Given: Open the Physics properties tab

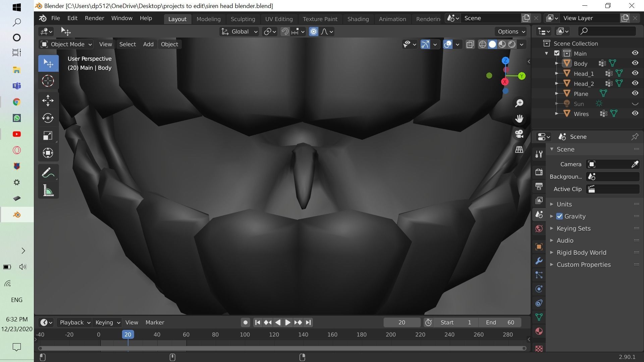Looking at the screenshot, I should [x=539, y=289].
